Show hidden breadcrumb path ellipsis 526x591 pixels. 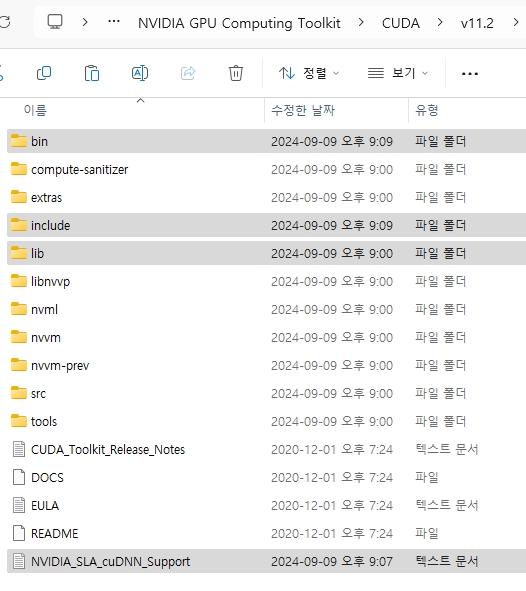114,21
